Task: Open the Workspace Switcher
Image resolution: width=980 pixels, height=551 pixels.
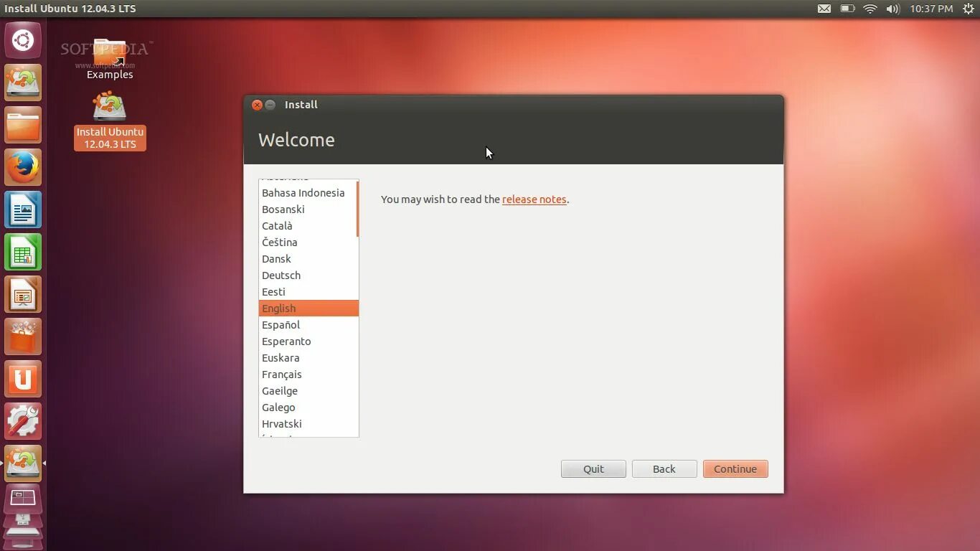Action: (23, 499)
